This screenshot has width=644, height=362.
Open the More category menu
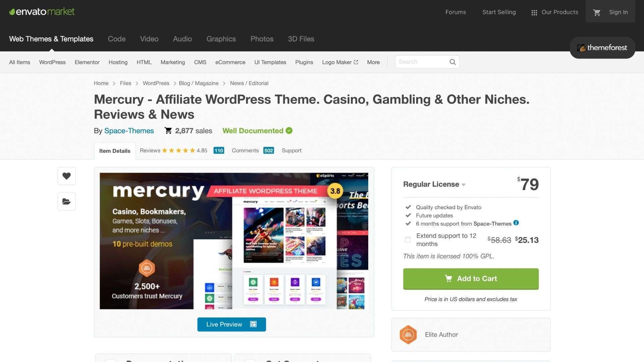point(373,62)
